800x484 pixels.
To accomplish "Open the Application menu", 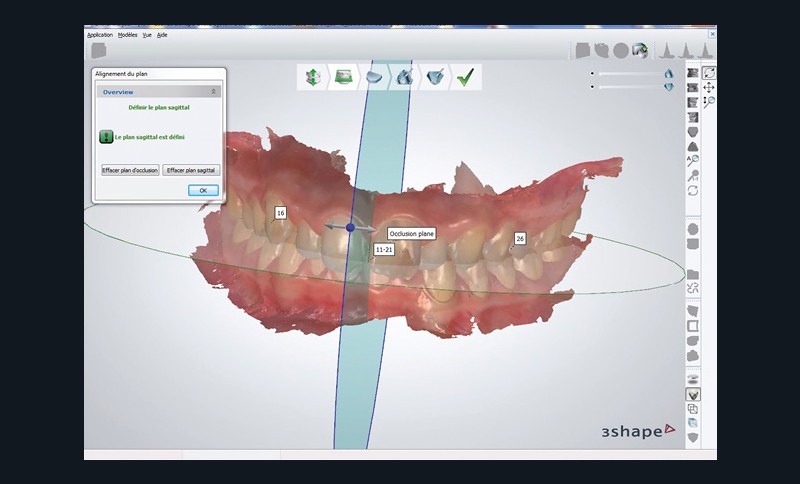I will pos(100,34).
